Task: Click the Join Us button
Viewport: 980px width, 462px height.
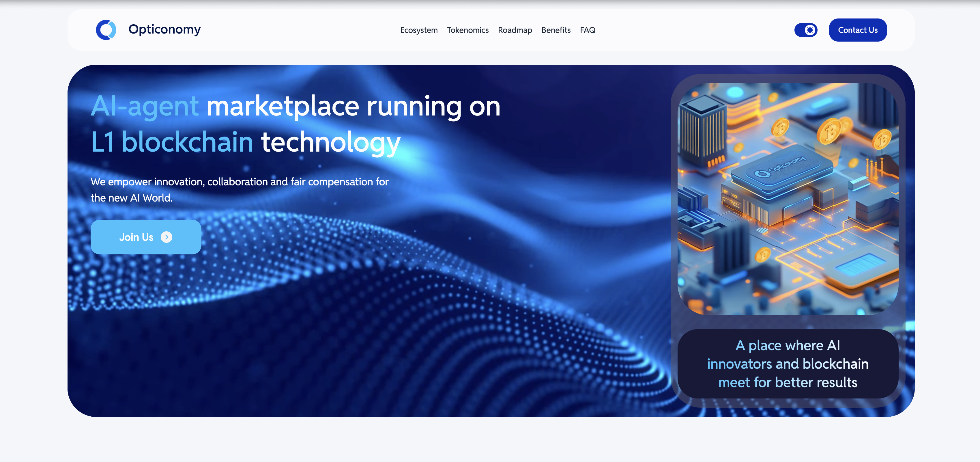Action: pos(146,237)
